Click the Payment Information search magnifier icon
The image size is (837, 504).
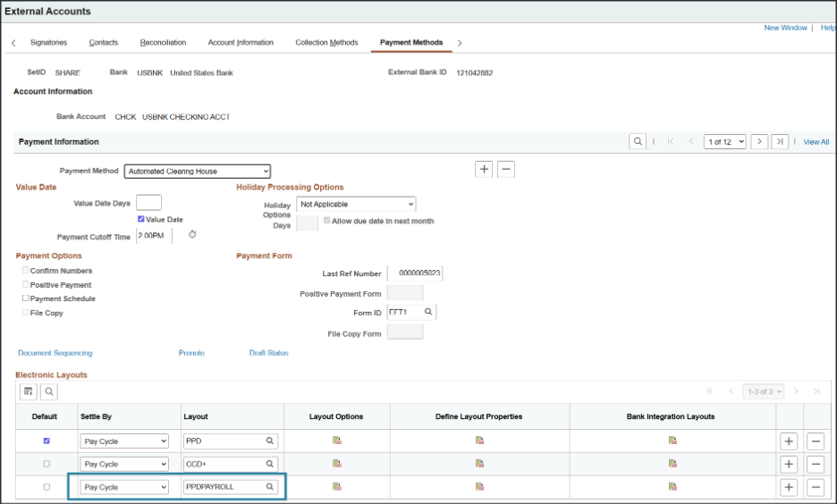[x=638, y=142]
